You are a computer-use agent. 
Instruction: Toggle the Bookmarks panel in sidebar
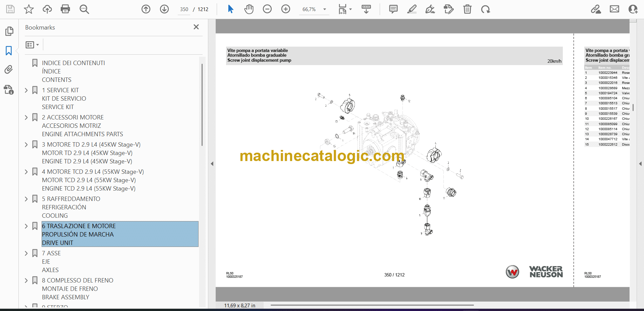(x=9, y=51)
